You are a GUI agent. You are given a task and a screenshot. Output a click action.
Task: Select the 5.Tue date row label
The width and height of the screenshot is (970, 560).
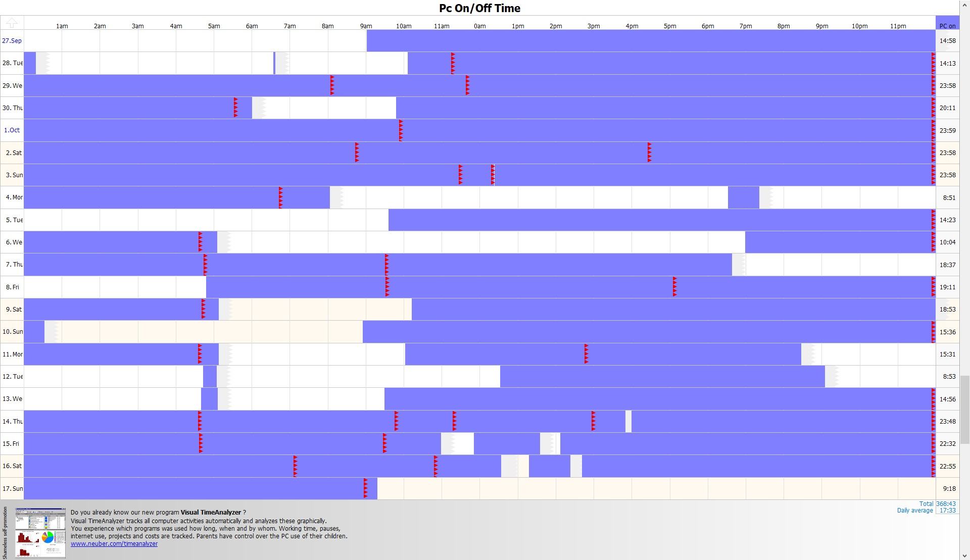pyautogui.click(x=12, y=220)
